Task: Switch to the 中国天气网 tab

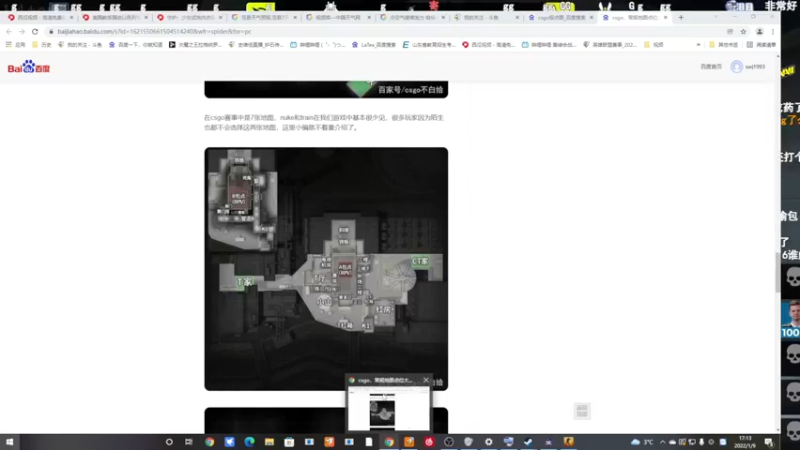Action: point(337,17)
